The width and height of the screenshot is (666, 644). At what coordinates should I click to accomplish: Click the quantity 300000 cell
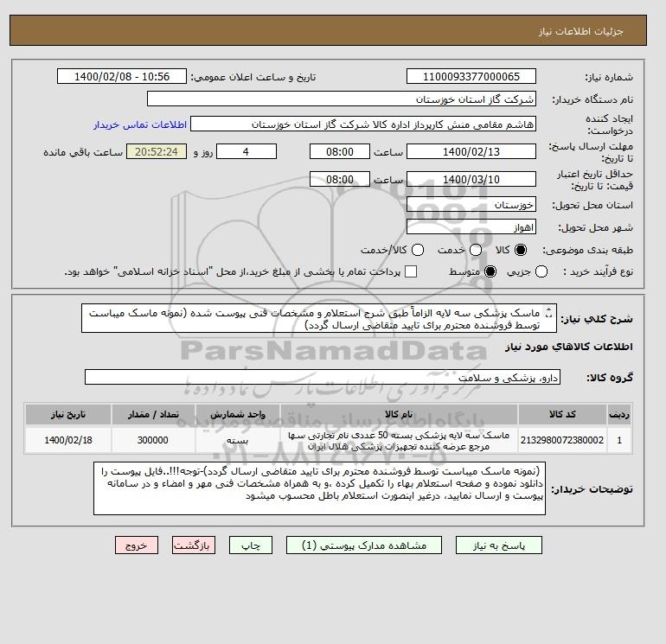(153, 440)
